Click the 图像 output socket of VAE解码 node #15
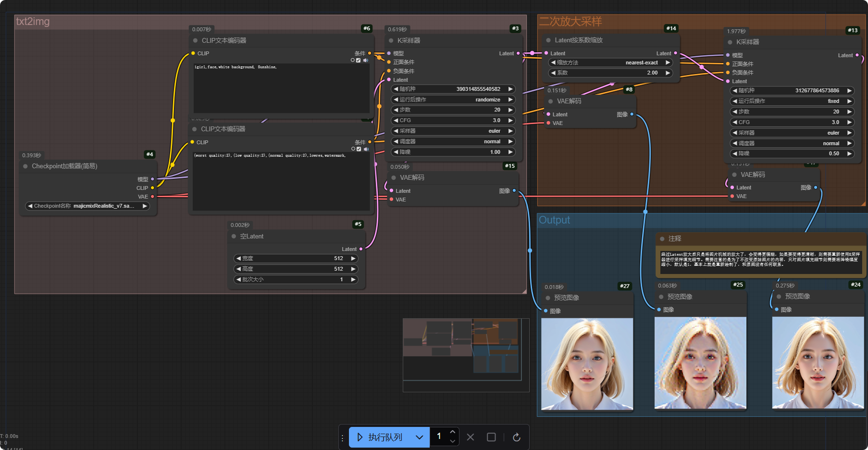This screenshot has height=450, width=868. point(514,191)
